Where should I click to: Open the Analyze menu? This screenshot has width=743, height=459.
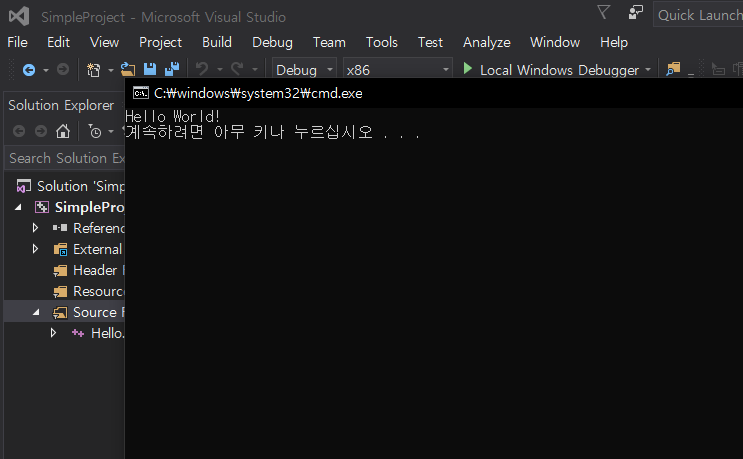[x=487, y=42]
